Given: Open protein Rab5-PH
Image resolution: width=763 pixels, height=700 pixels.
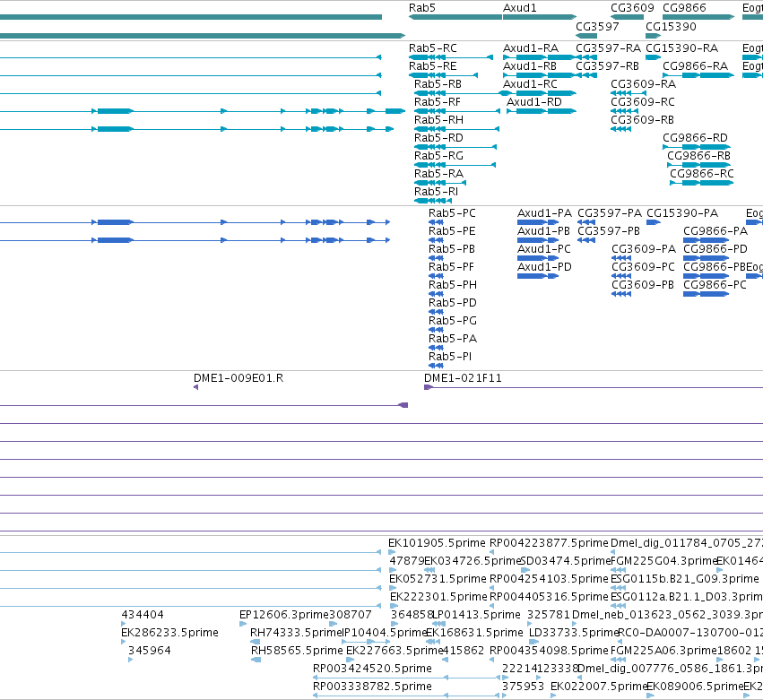Looking at the screenshot, I should [x=453, y=286].
